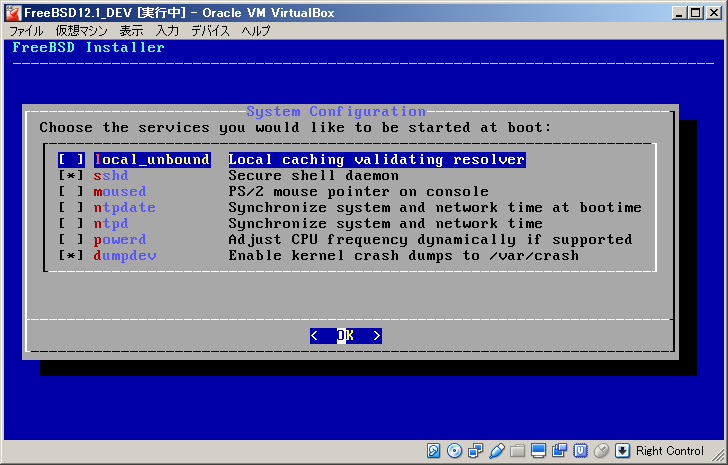
Task: Click the USB devices status icon
Action: [x=496, y=450]
